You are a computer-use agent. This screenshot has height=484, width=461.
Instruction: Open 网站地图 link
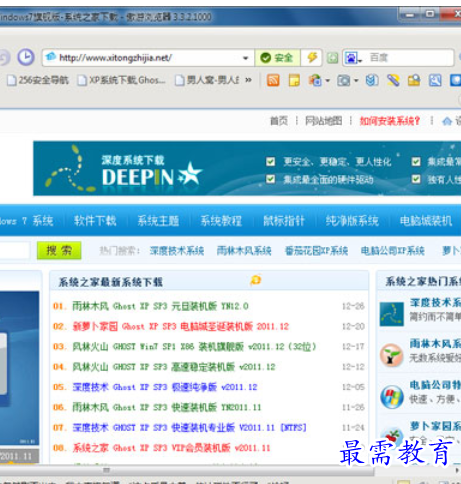pyautogui.click(x=324, y=121)
